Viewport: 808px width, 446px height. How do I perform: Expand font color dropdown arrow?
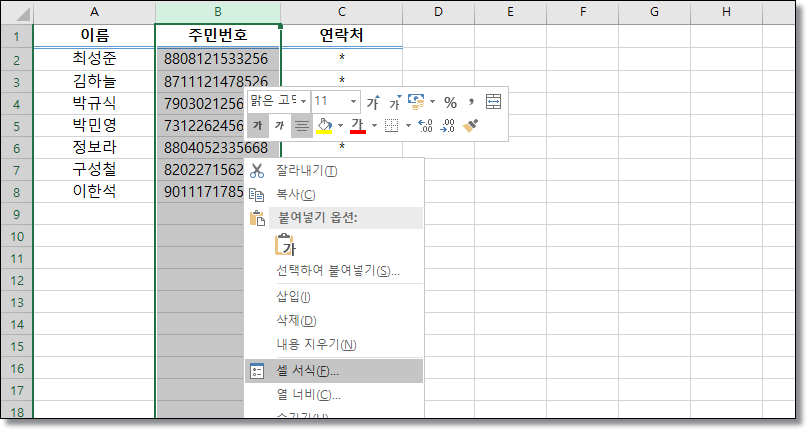pyautogui.click(x=374, y=125)
